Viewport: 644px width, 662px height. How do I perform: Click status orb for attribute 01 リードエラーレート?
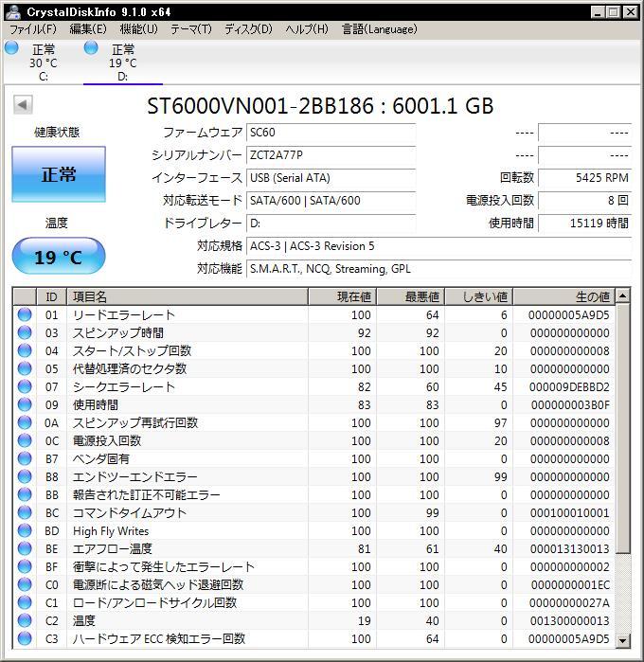pos(25,314)
